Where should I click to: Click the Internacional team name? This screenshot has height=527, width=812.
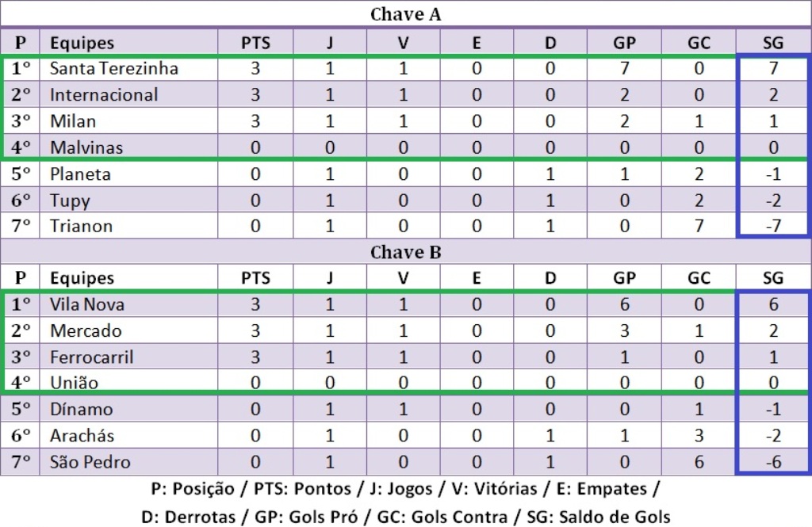click(x=104, y=95)
